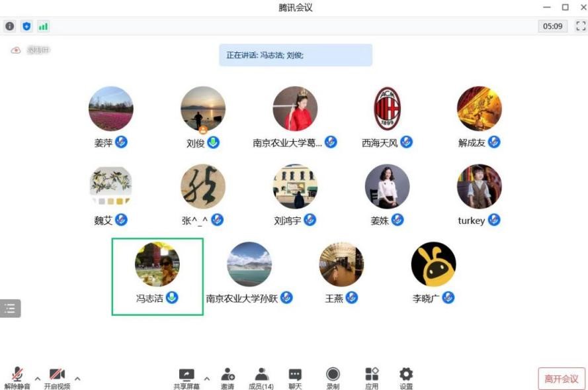
Task: Check the green network signal icon
Action: coord(43,26)
